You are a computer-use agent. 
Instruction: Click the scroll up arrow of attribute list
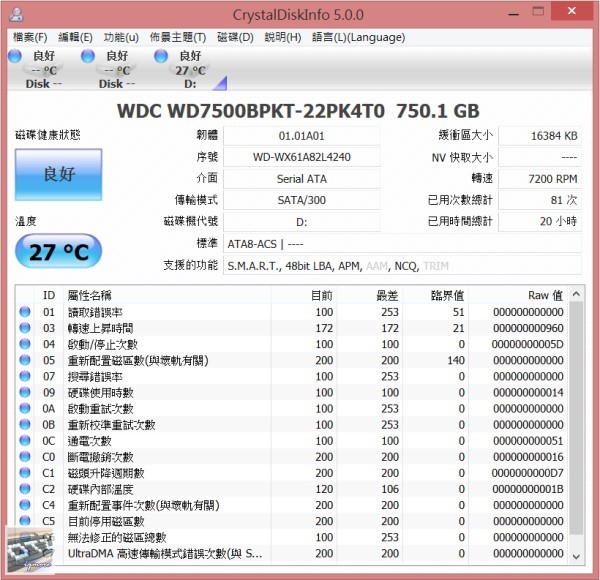click(576, 294)
